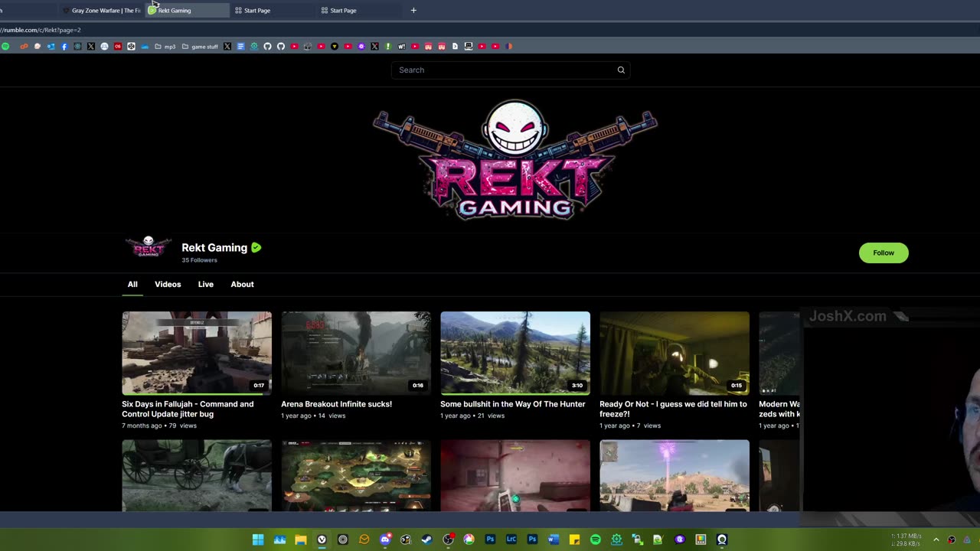Image resolution: width=980 pixels, height=551 pixels.
Task: Click the green Follow button
Action: (884, 253)
